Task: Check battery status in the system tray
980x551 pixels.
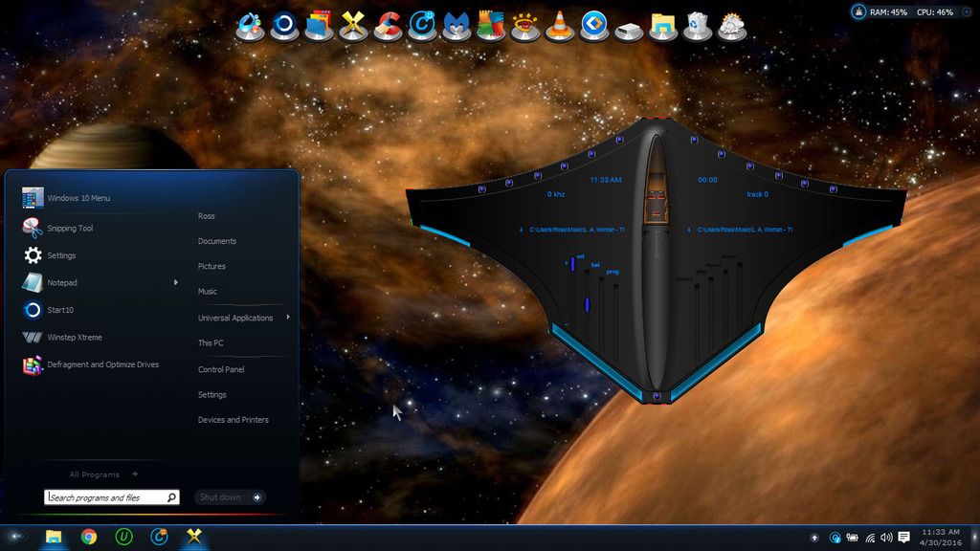Action: 852,538
